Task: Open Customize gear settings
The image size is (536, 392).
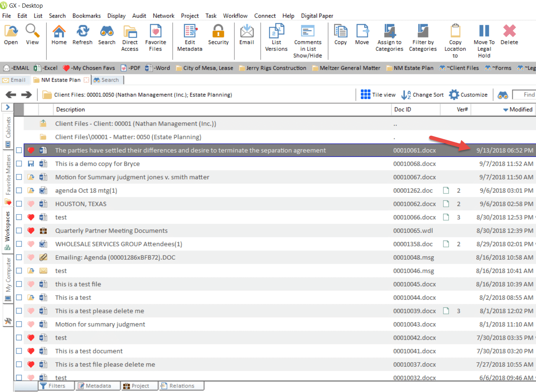Action: pyautogui.click(x=468, y=94)
